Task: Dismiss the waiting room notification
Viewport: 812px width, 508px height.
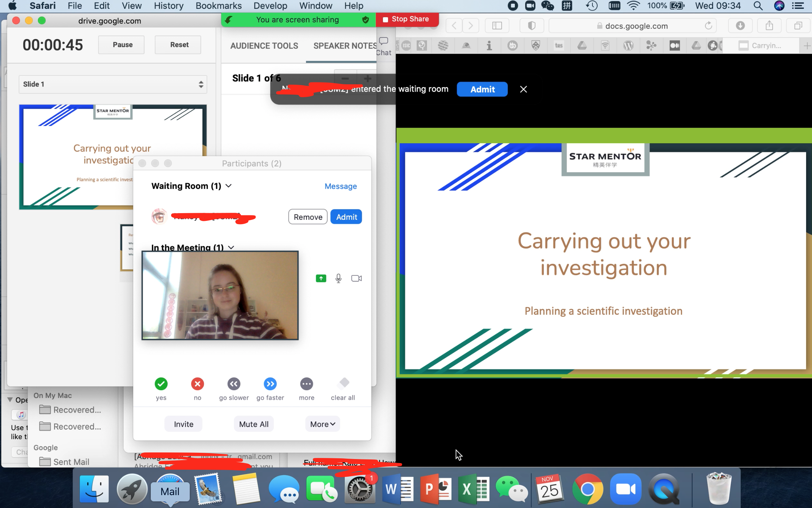Action: tap(523, 89)
